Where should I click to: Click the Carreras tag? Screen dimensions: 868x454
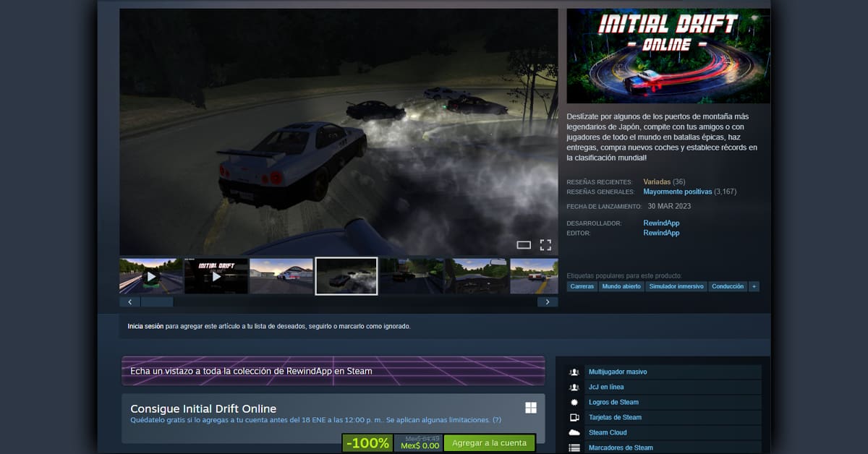point(582,286)
